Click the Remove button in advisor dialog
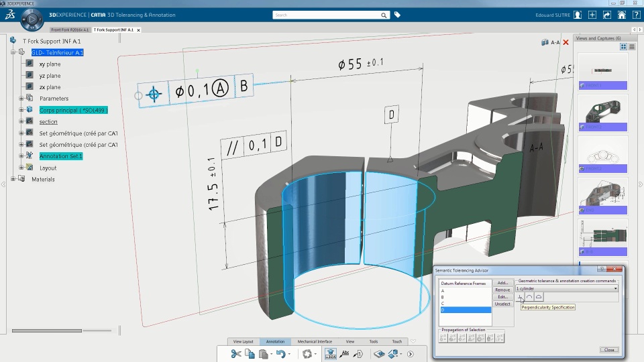The image size is (644, 362). pos(502,290)
